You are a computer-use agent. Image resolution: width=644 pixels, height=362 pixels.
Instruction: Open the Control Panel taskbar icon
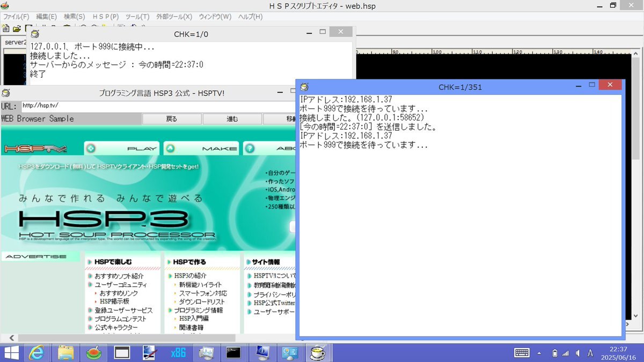(x=291, y=352)
